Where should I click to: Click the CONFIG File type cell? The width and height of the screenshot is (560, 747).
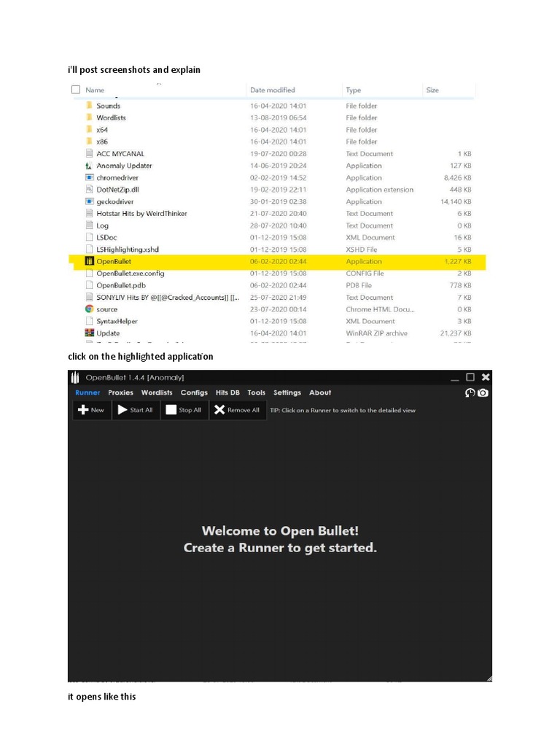point(365,273)
